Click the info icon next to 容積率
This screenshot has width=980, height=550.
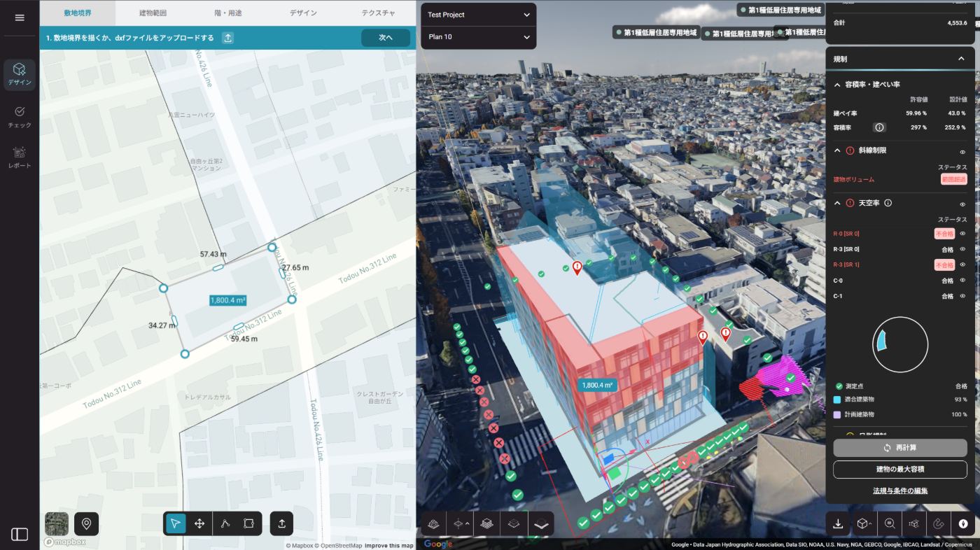tap(880, 127)
